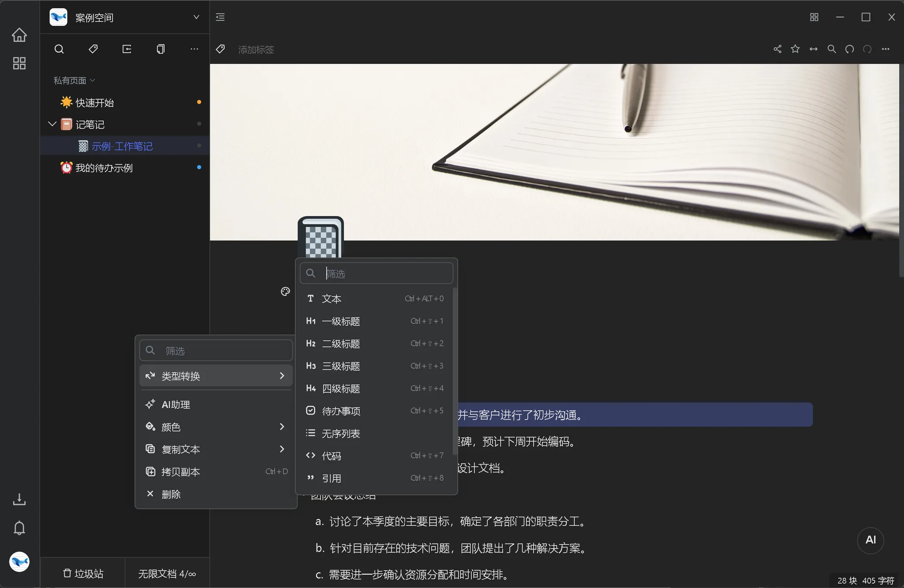The width and height of the screenshot is (904, 588).
Task: Click the sidebar import arrow icon
Action: (127, 49)
